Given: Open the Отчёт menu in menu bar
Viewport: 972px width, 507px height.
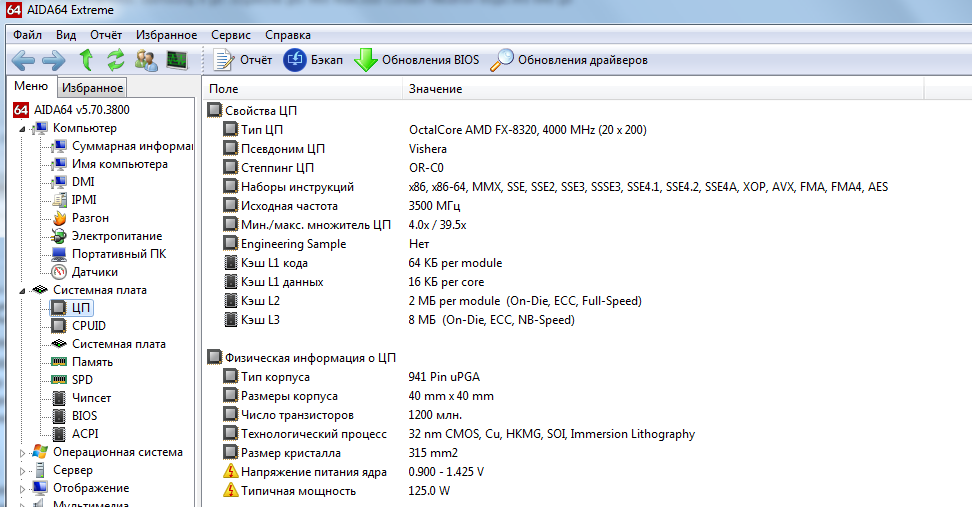Looking at the screenshot, I should pos(106,35).
